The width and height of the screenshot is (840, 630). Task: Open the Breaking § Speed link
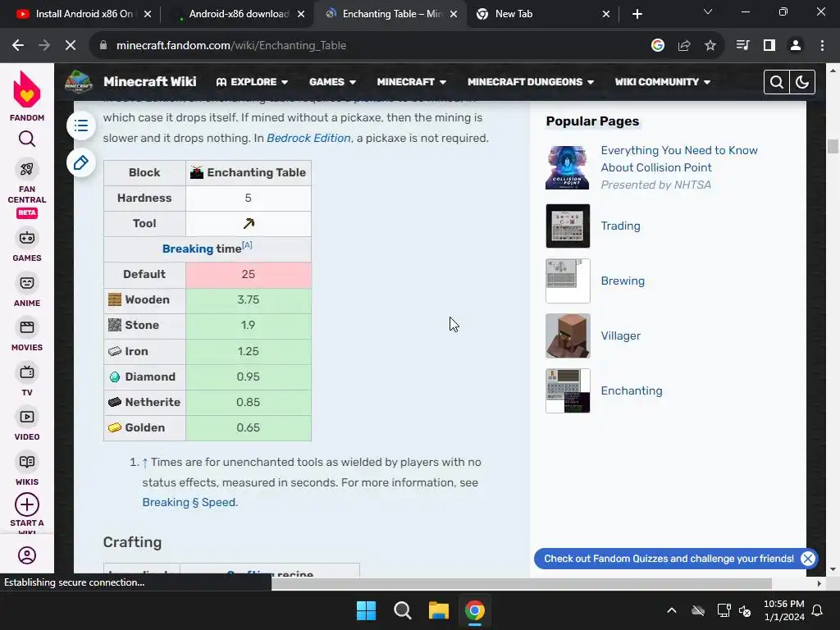pos(190,503)
